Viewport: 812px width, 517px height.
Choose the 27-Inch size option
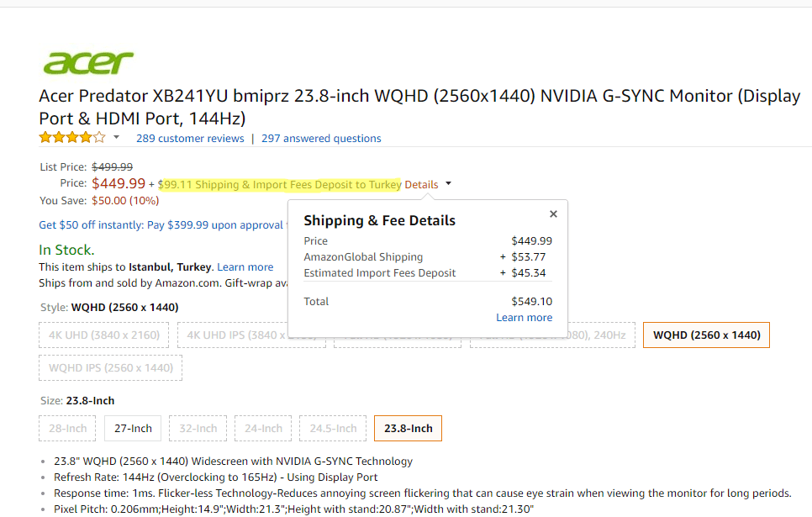pos(133,429)
